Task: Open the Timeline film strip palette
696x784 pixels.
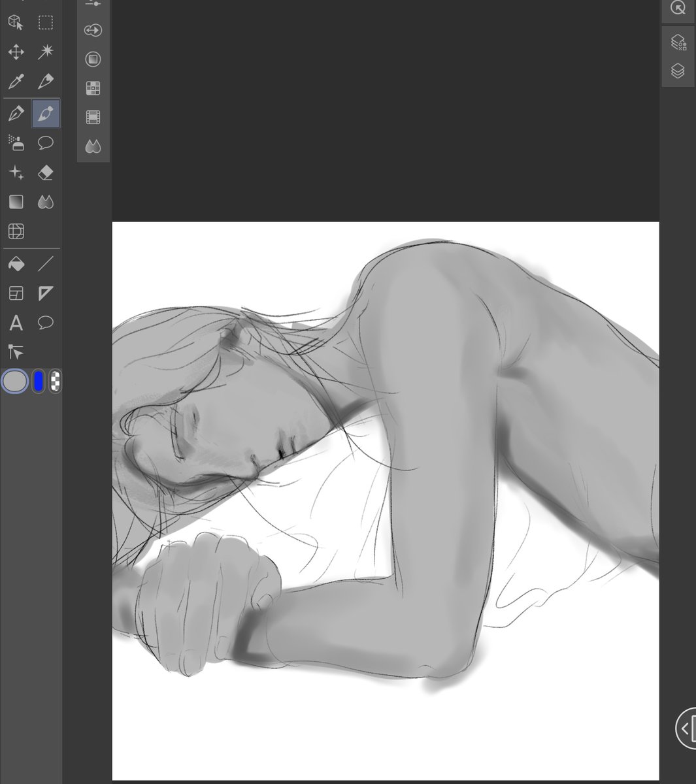Action: point(93,118)
